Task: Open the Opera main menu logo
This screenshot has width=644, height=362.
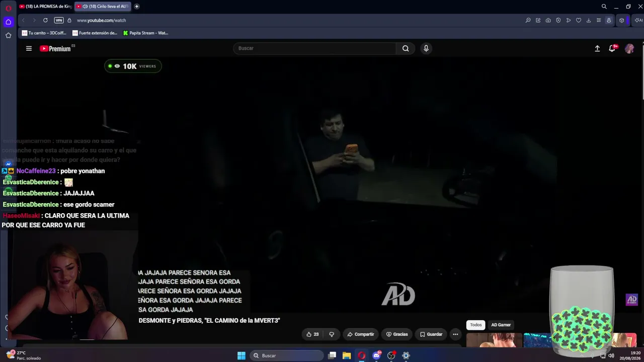Action: 9,8
